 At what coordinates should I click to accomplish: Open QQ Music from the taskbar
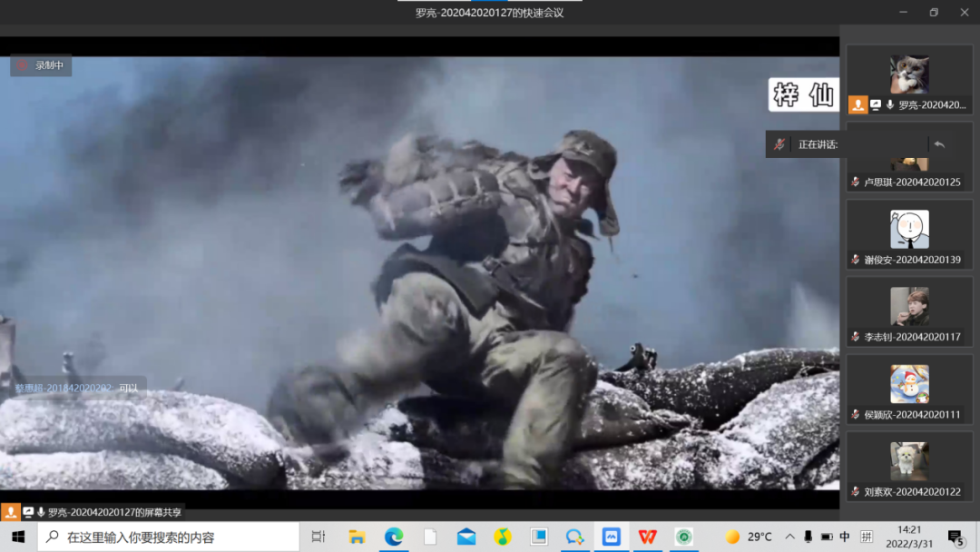click(x=503, y=537)
